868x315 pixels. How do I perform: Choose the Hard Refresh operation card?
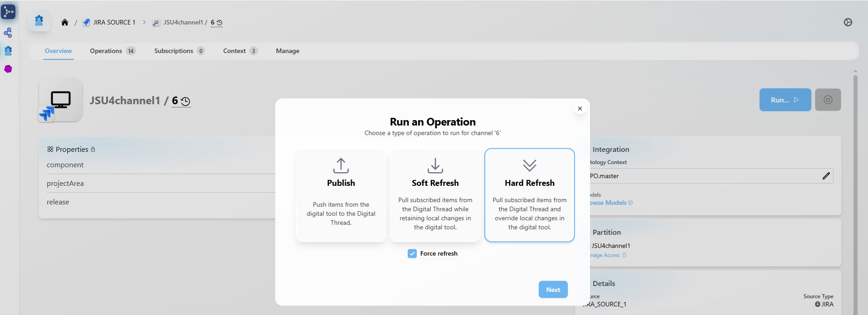click(529, 195)
